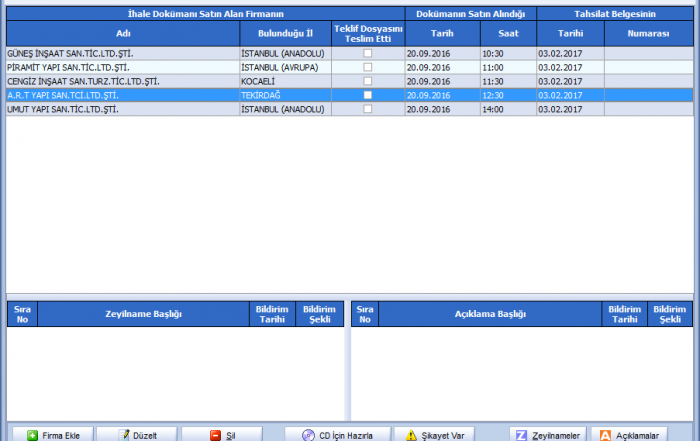Viewport: 700px width, 441px height.
Task: Select the UMUT YAPI company name cell
Action: click(x=120, y=108)
